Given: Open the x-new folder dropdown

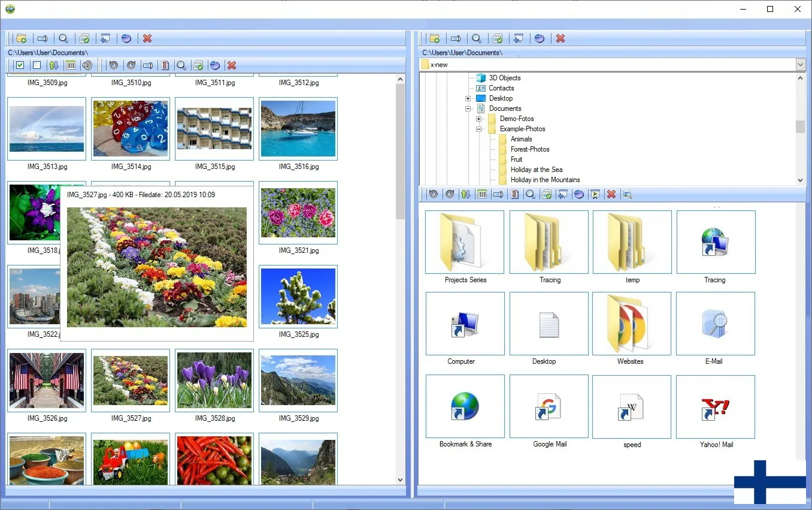Looking at the screenshot, I should click(801, 65).
